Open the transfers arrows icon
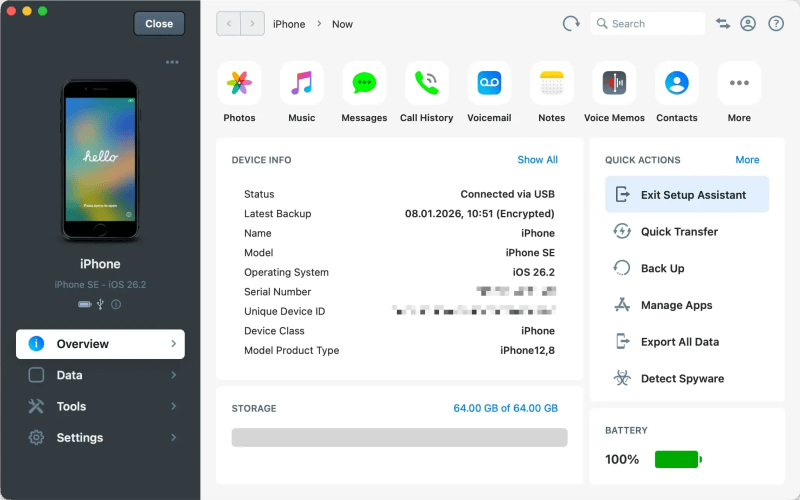Viewport: 800px width, 500px height. click(722, 23)
